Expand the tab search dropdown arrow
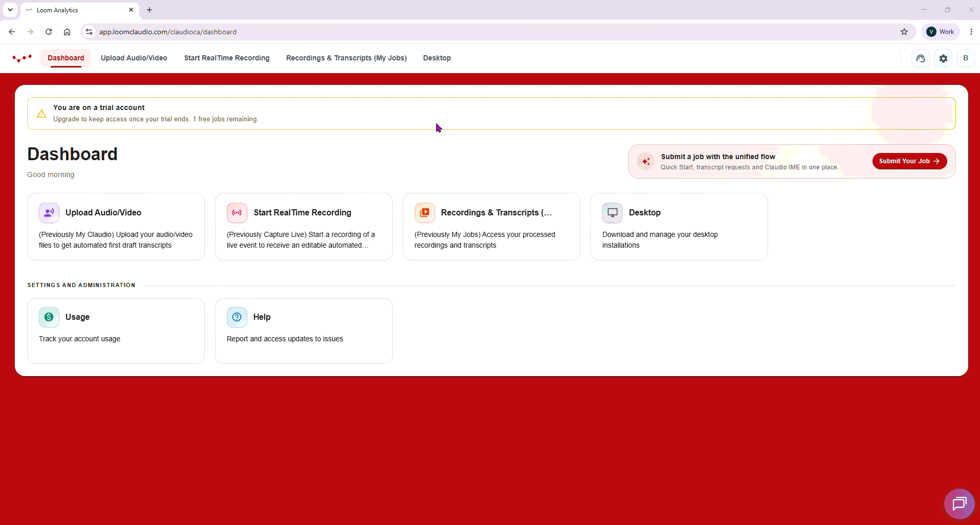Image resolution: width=980 pixels, height=525 pixels. [10, 10]
